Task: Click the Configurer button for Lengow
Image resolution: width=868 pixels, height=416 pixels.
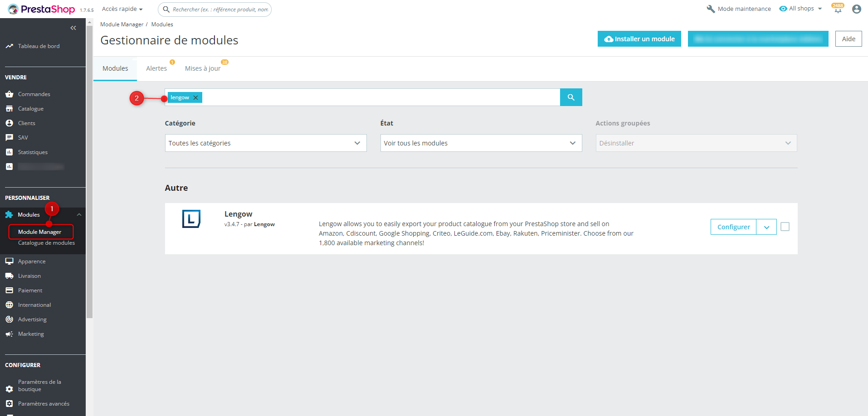Action: click(x=733, y=227)
